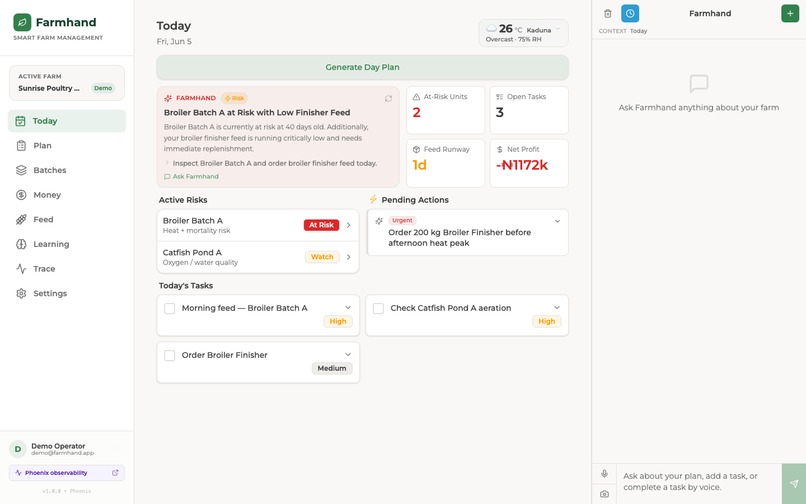Open the Plan page
The image size is (806, 504).
point(67,146)
